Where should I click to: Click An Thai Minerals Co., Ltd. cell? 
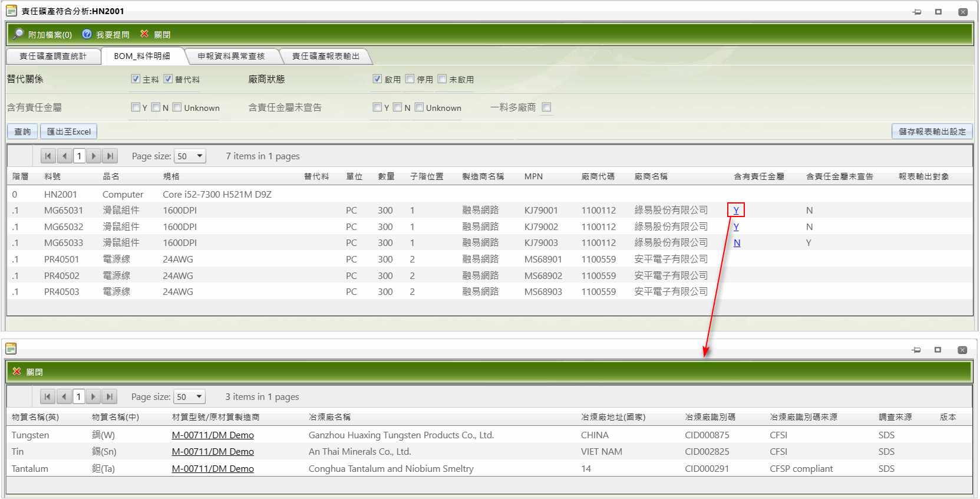pos(359,452)
